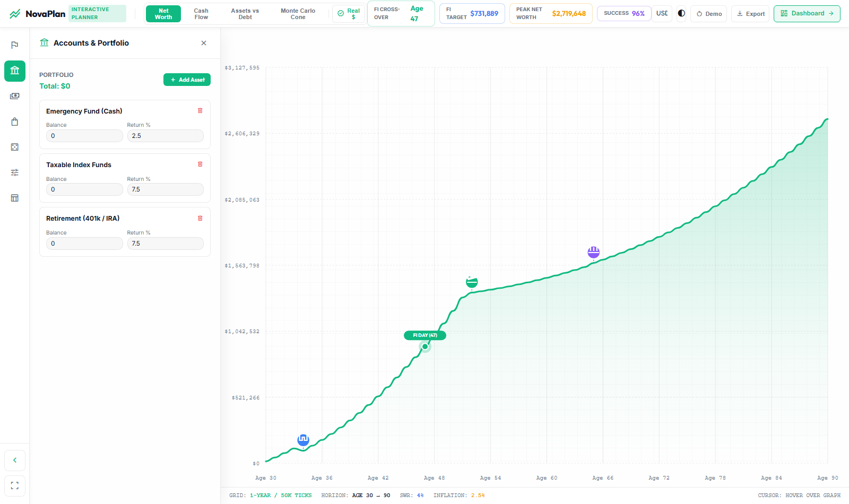Switch to the Cash Flow tab
The height and width of the screenshot is (504, 849).
click(x=201, y=14)
